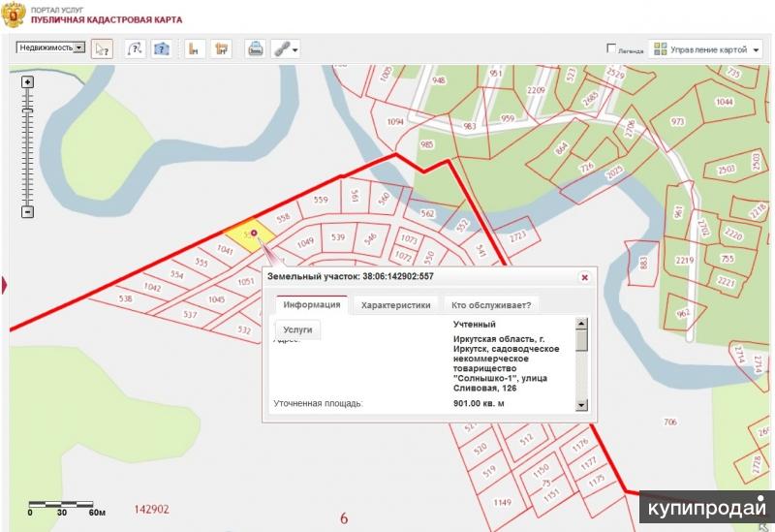Select parcel 706 on the map
Image resolution: width=775 pixels, height=532 pixels.
point(670,422)
